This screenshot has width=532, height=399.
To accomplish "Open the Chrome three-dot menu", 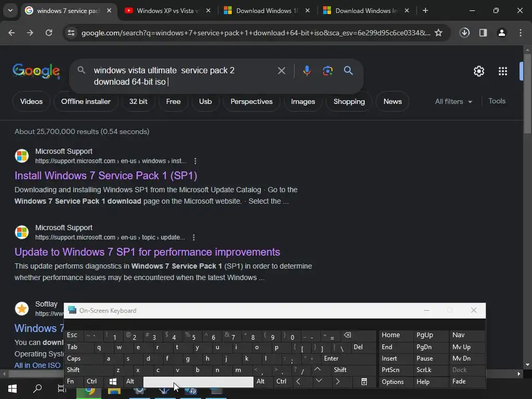I will (521, 33).
